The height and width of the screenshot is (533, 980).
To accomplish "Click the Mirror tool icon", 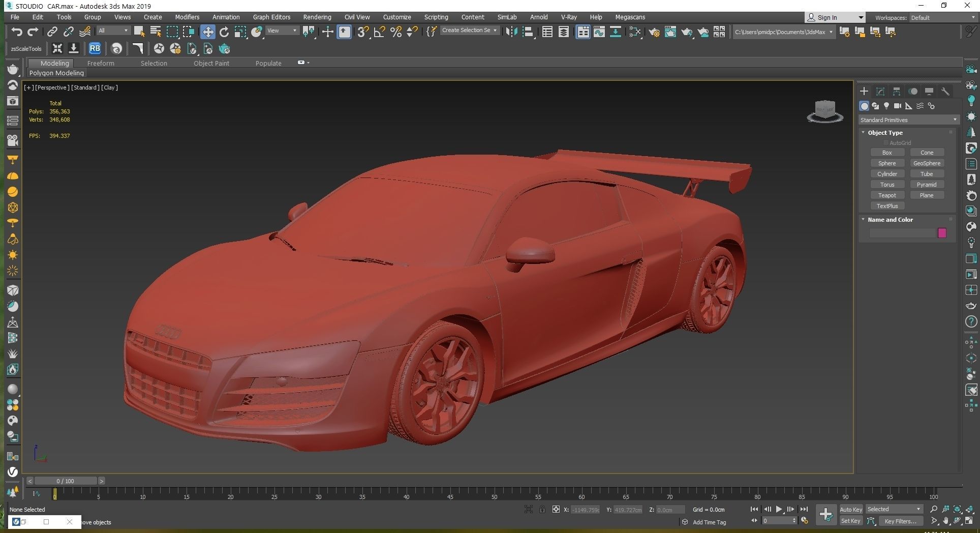I will tap(511, 32).
